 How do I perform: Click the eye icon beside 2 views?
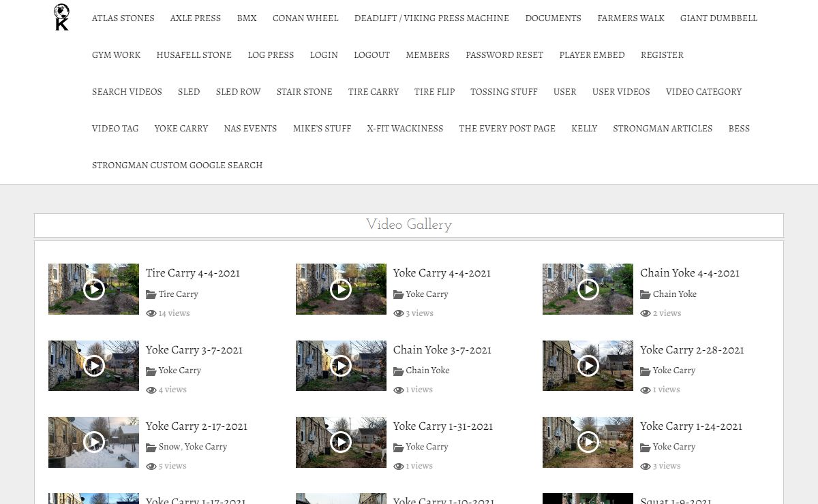click(645, 314)
